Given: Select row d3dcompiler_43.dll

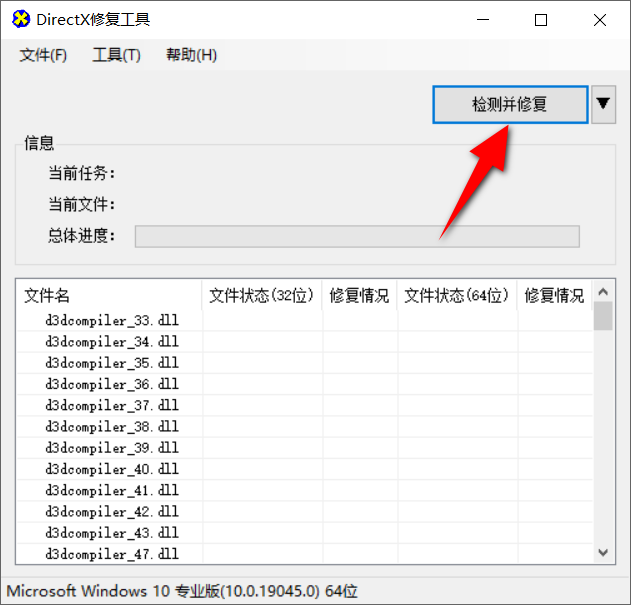Looking at the screenshot, I should [x=305, y=533].
